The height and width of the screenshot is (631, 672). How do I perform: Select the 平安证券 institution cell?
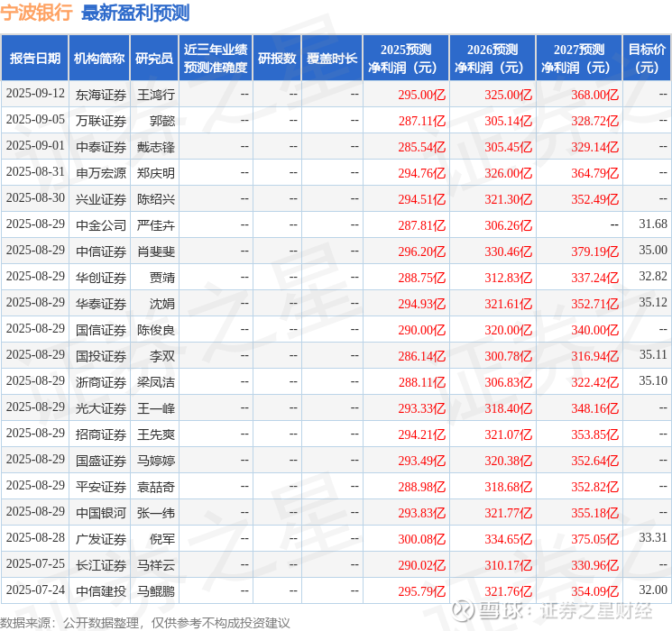tap(101, 487)
